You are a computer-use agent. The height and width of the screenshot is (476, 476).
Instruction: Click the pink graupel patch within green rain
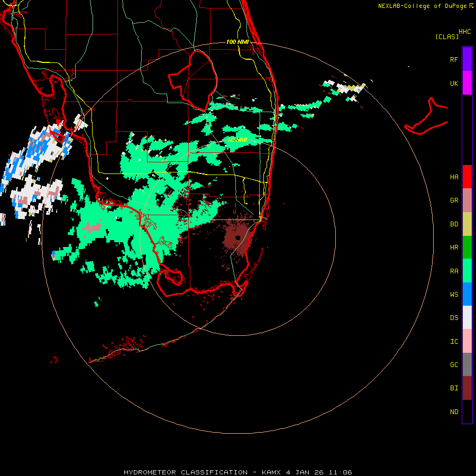[91, 227]
